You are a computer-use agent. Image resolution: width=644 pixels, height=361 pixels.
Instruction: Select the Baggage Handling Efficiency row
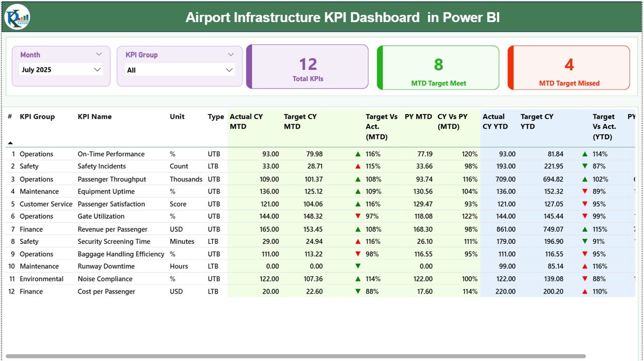pyautogui.click(x=121, y=253)
